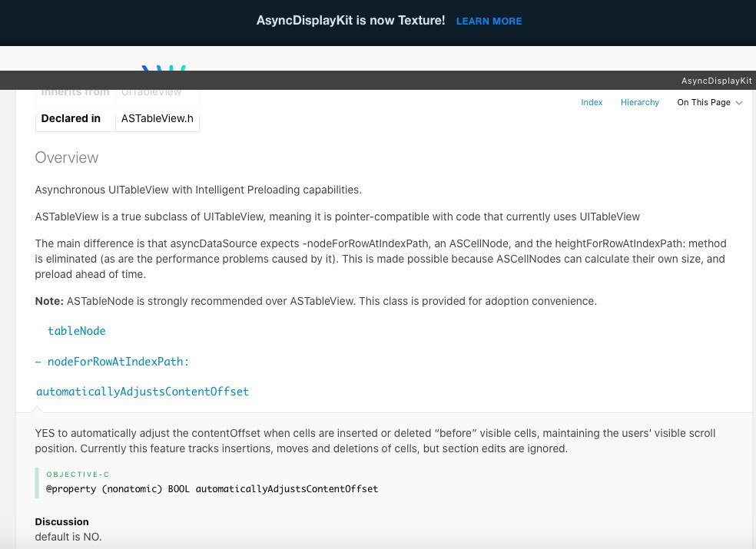Open the nodeForRowAtIndexPath: method link

click(118, 362)
